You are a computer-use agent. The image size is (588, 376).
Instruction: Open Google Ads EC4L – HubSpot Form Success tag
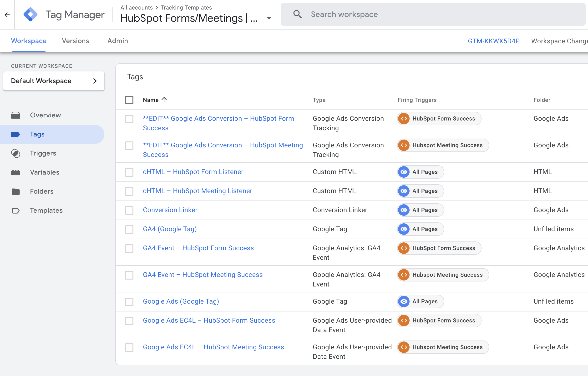(209, 320)
